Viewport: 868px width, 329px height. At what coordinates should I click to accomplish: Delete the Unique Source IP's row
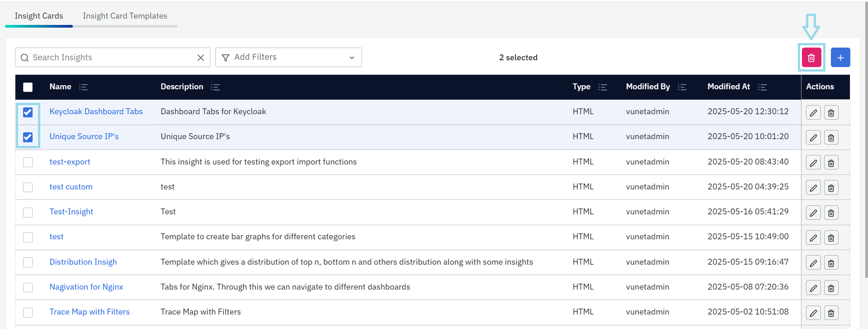[831, 137]
